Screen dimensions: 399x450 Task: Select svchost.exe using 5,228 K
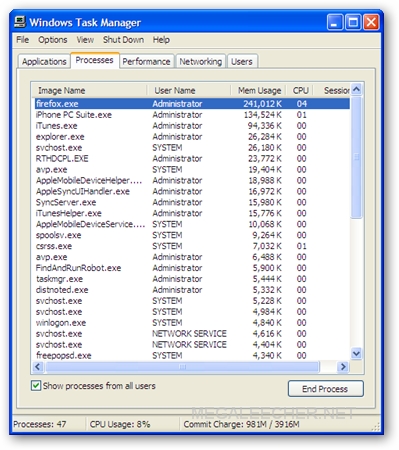coord(192,301)
